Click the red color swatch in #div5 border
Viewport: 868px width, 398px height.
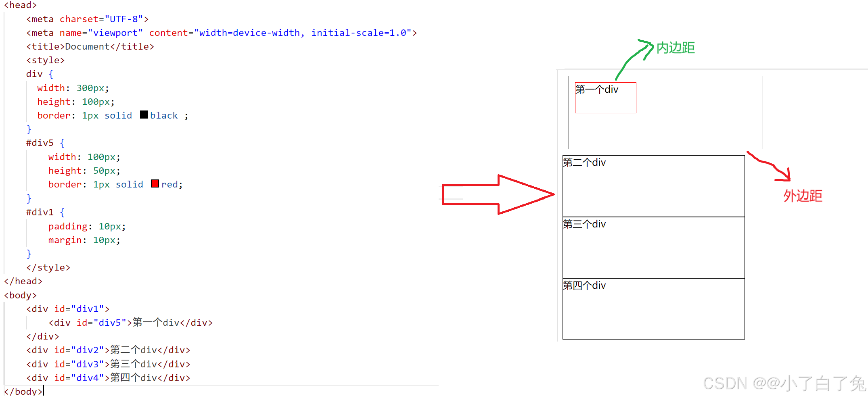coord(155,183)
